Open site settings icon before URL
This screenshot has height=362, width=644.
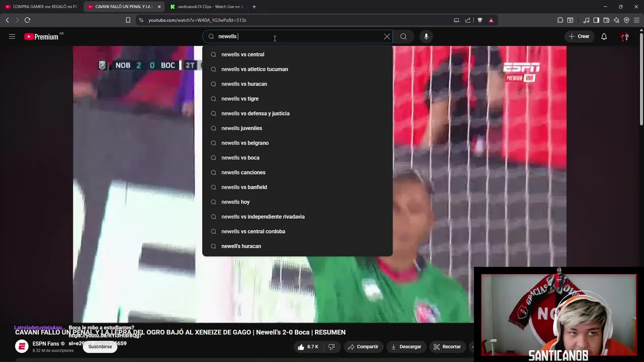point(141,20)
